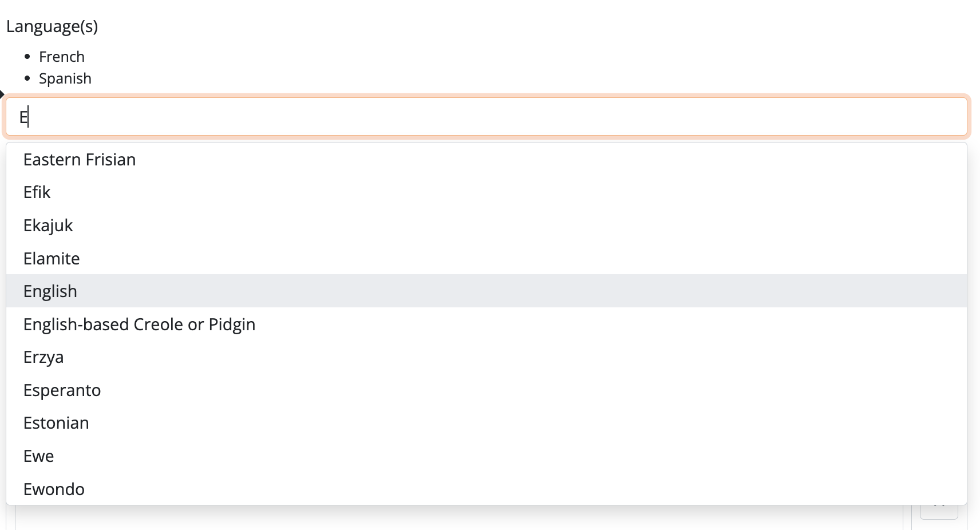Choose Esperanto from the autocomplete list

click(x=62, y=390)
